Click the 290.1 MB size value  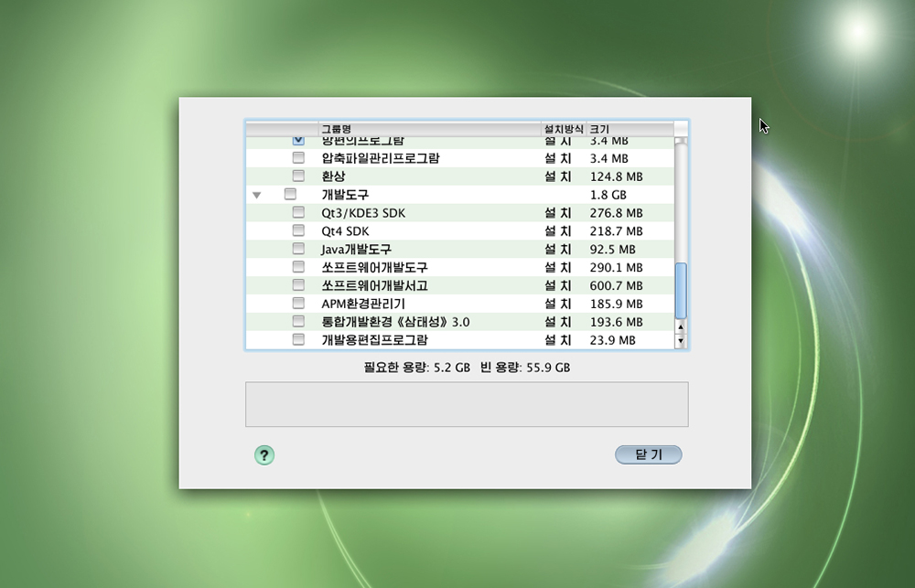coord(616,267)
